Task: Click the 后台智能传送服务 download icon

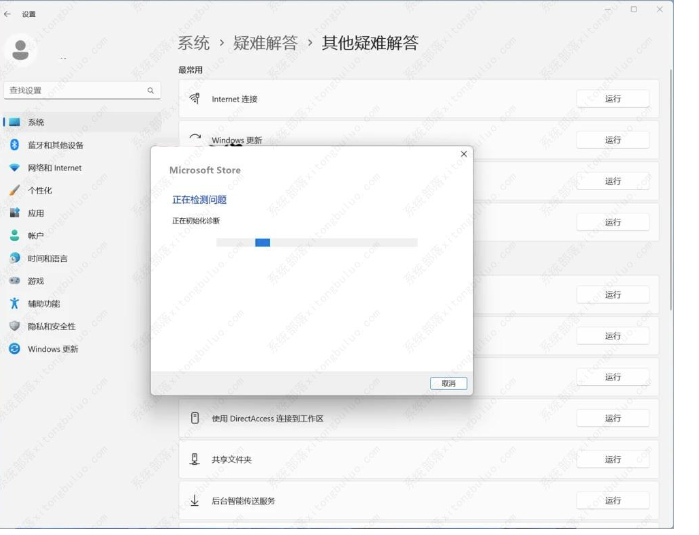Action: 195,501
